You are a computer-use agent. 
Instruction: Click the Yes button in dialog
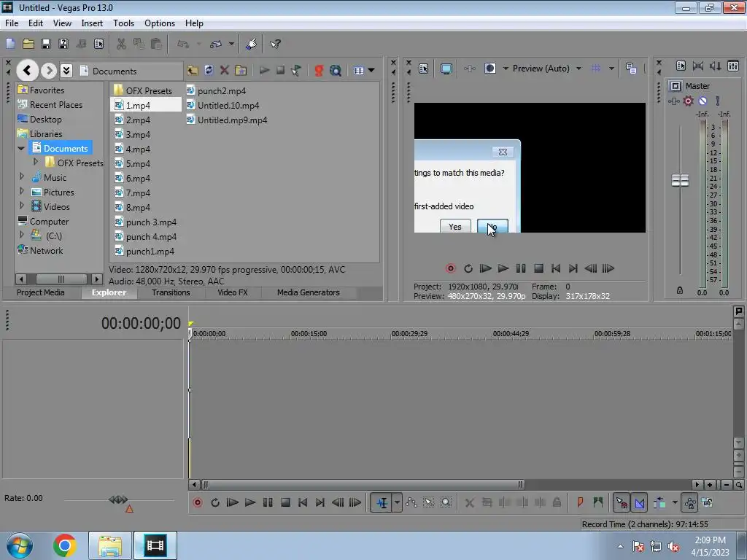455,227
